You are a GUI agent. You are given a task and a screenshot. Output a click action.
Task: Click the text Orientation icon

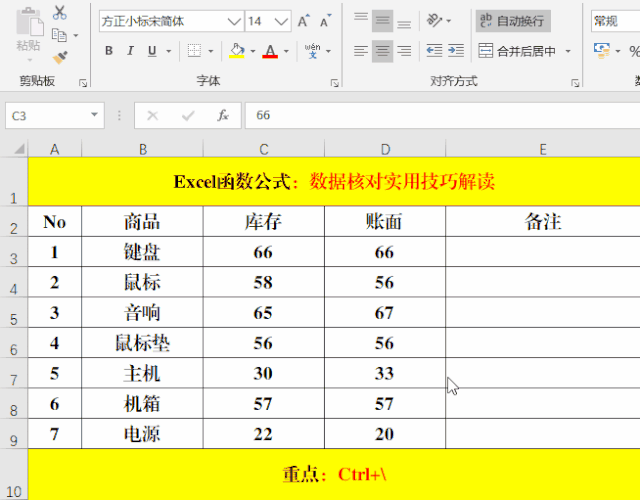point(434,20)
